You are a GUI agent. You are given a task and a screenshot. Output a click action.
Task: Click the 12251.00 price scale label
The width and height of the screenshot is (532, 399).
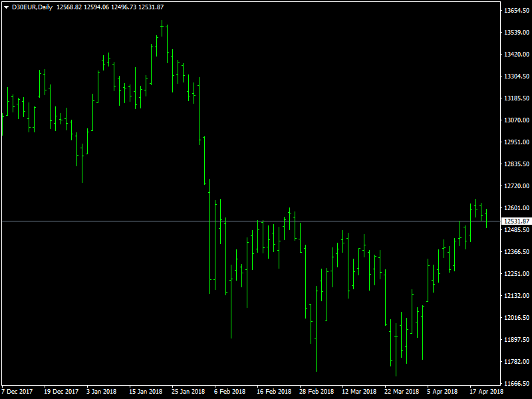tap(517, 274)
